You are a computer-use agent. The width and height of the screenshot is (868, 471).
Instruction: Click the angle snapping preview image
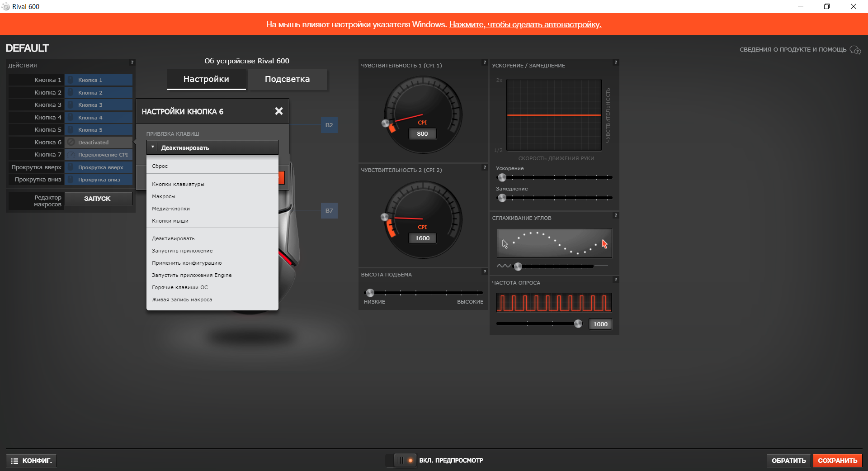click(x=554, y=243)
